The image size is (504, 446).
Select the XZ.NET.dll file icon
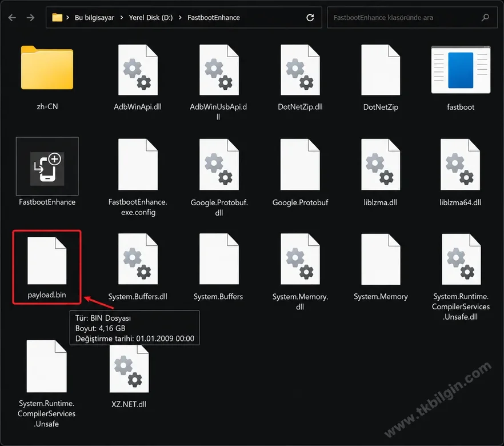click(129, 368)
